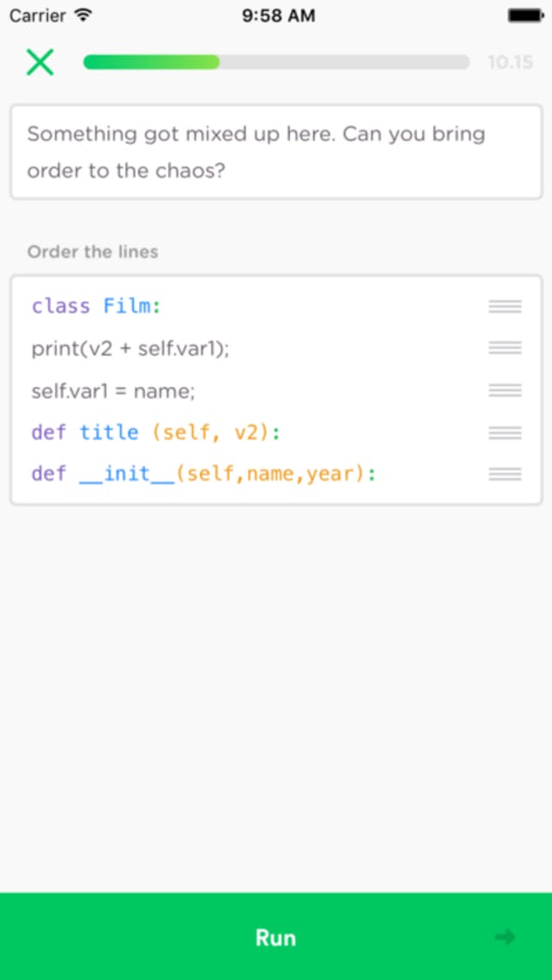Image resolution: width=552 pixels, height=980 pixels.
Task: Select the 'print(v2 + self.var1);' line
Action: click(x=131, y=348)
